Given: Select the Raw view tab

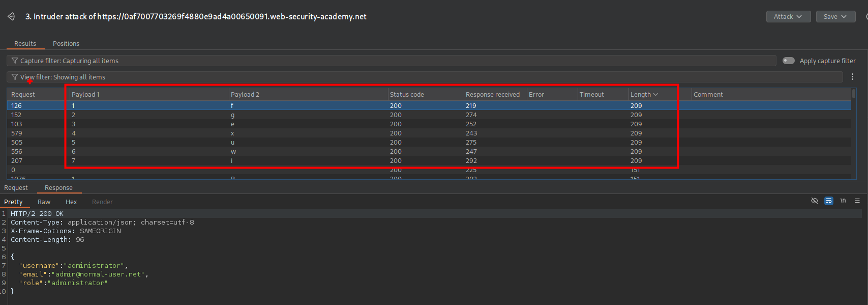Looking at the screenshot, I should coord(44,202).
